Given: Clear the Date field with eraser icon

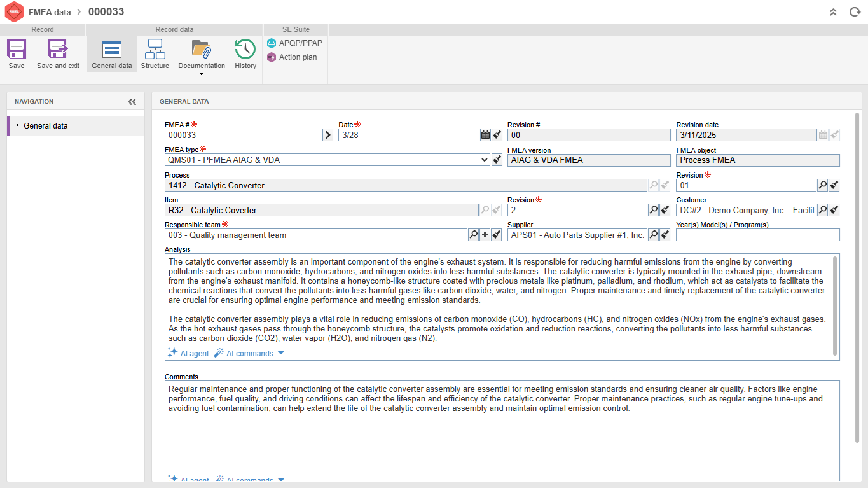Looking at the screenshot, I should (497, 135).
